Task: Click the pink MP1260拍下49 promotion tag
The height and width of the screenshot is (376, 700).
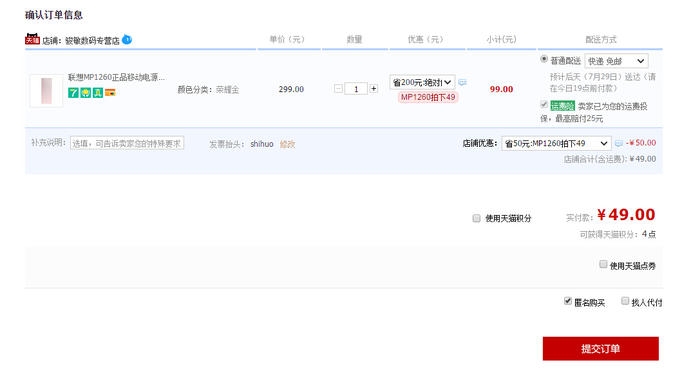Action: pos(428,97)
